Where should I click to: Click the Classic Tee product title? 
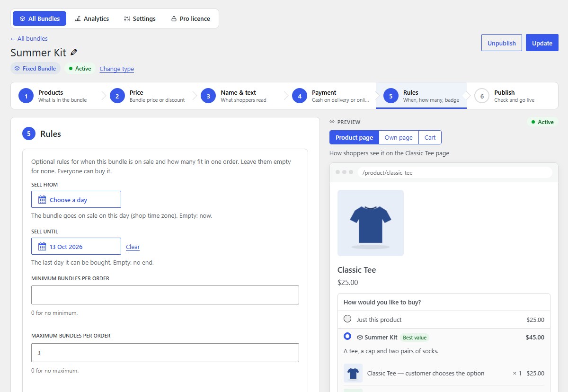coord(356,270)
